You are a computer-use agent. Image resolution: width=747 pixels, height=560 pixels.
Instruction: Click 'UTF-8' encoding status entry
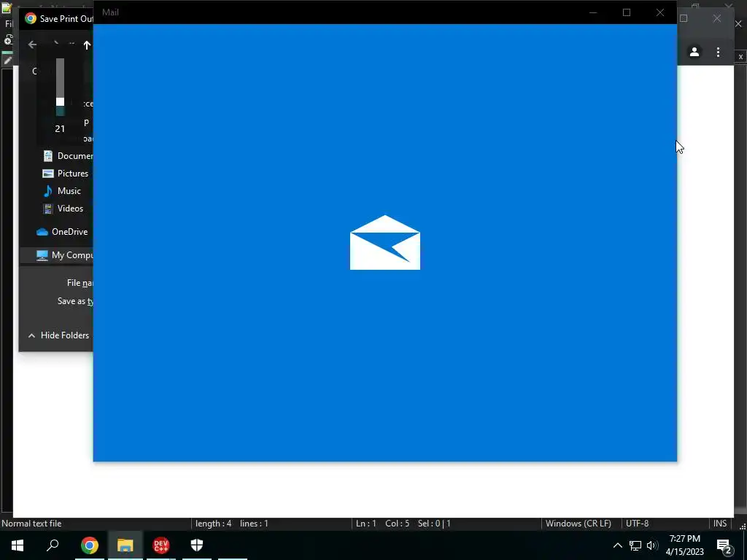pyautogui.click(x=638, y=524)
